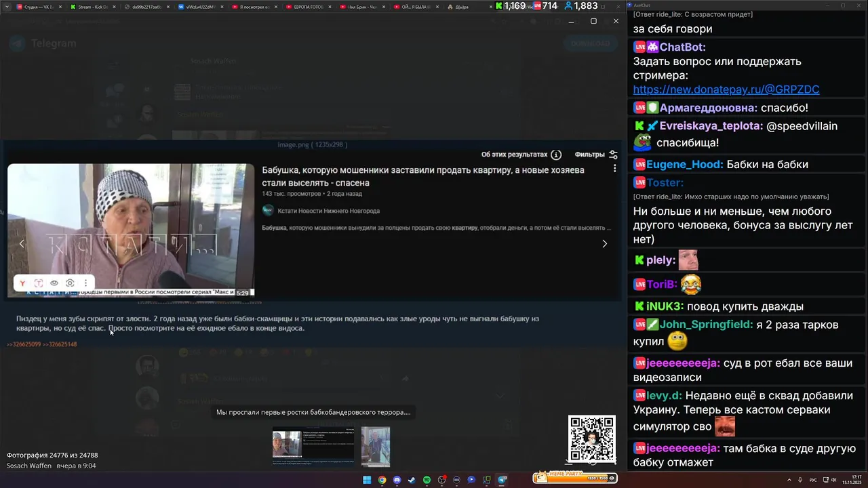Open overlay toolbar more options menu

(85, 283)
